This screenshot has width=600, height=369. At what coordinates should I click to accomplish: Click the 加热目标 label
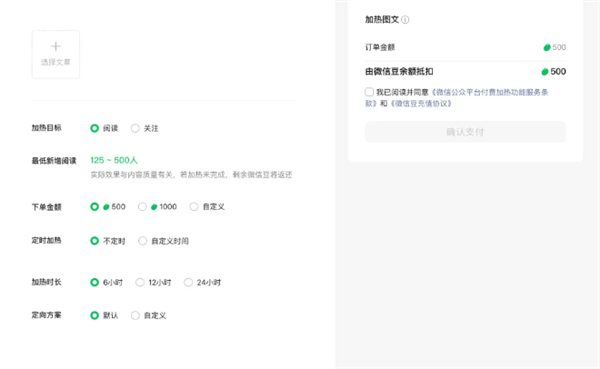(x=46, y=128)
